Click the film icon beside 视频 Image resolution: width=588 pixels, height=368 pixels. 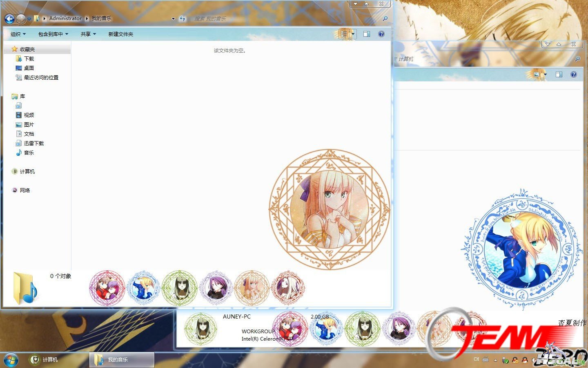(18, 115)
